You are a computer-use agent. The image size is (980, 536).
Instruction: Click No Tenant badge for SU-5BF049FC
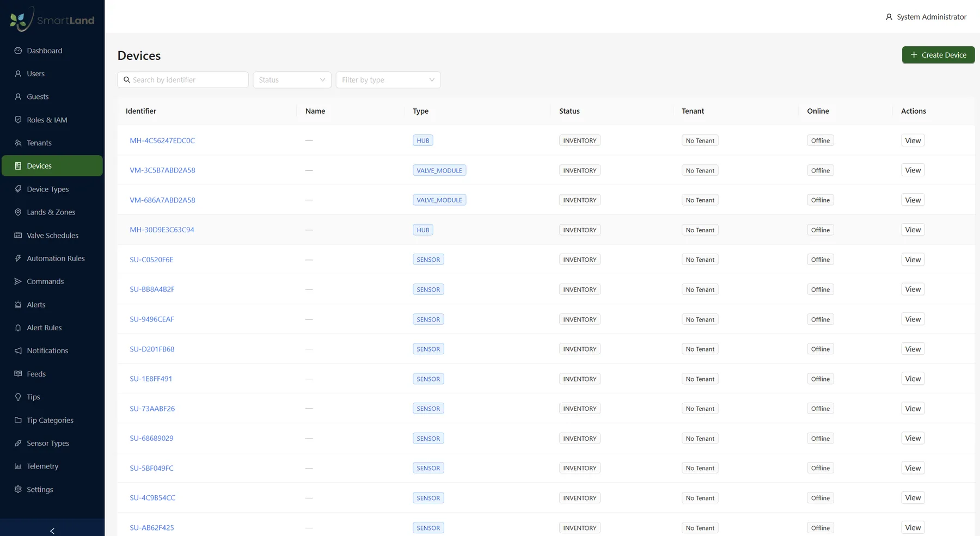tap(700, 468)
